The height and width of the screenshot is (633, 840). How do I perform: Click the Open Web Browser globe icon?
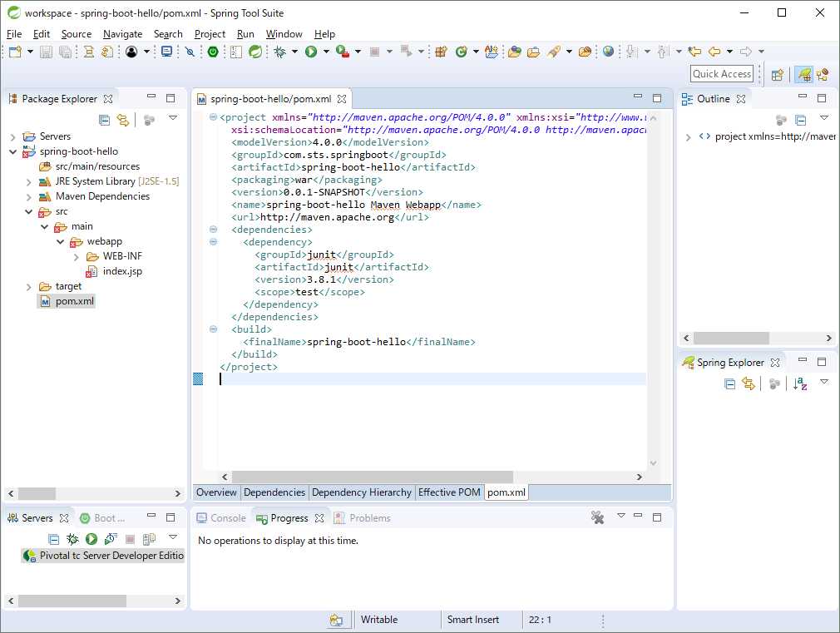pos(608,52)
